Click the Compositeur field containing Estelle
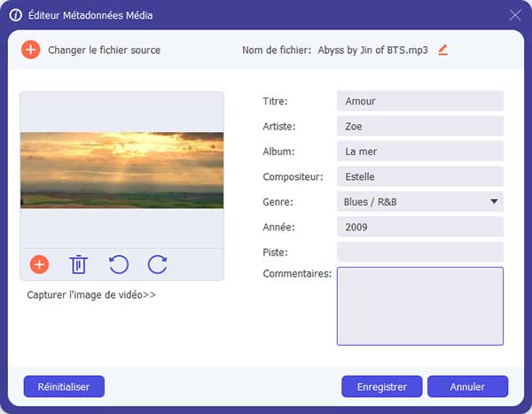This screenshot has height=414, width=532. pos(419,176)
